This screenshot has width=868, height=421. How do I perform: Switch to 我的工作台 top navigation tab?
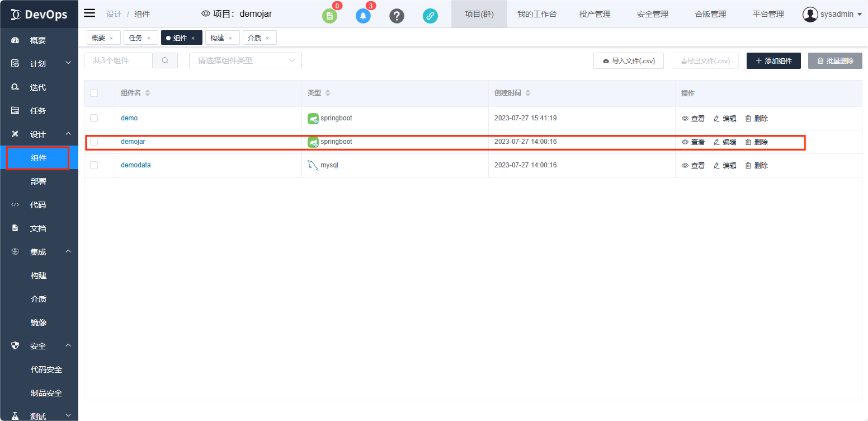tap(537, 14)
